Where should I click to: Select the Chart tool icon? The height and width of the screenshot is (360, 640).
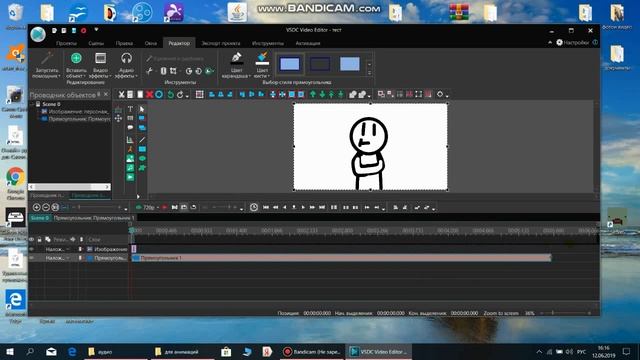[130, 140]
